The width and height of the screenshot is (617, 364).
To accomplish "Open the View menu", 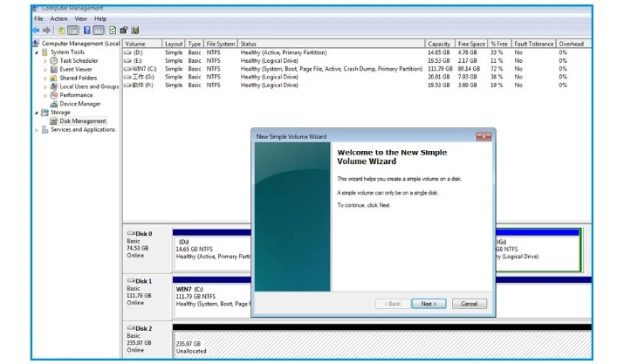I will [80, 18].
